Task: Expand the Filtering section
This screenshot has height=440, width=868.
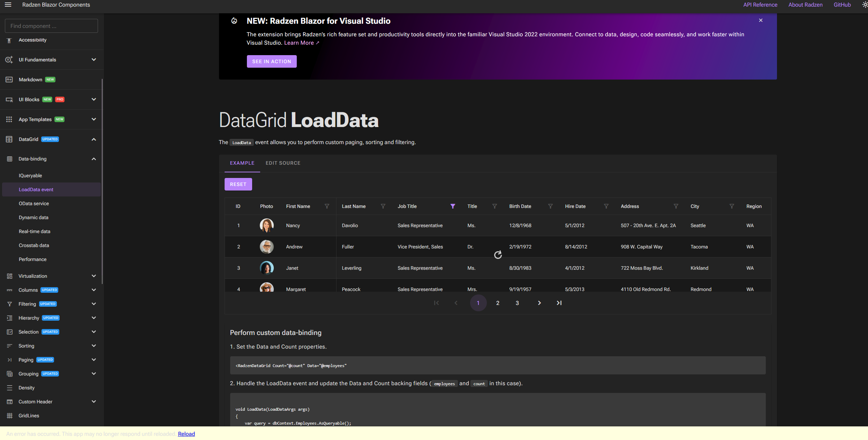Action: click(52, 304)
